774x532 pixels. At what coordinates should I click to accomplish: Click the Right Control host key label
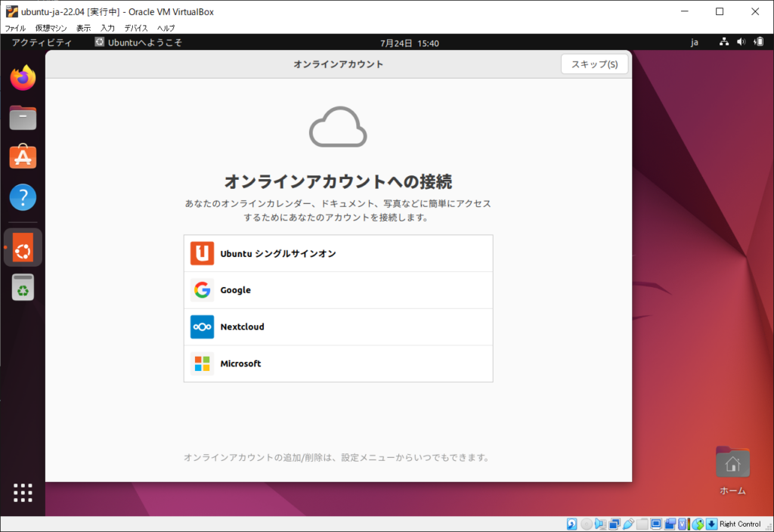pos(740,524)
